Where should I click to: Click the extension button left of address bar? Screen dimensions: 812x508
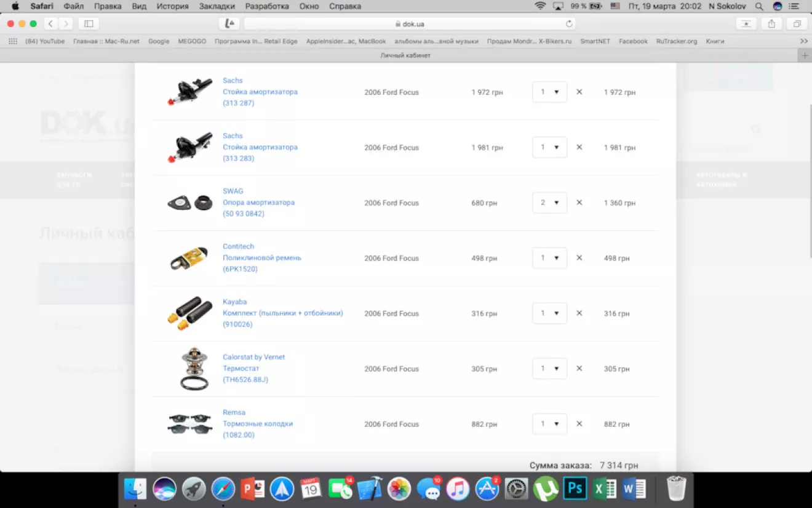click(229, 24)
